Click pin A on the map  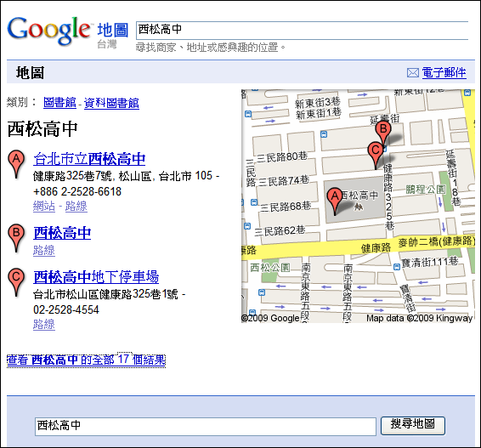[x=335, y=201]
